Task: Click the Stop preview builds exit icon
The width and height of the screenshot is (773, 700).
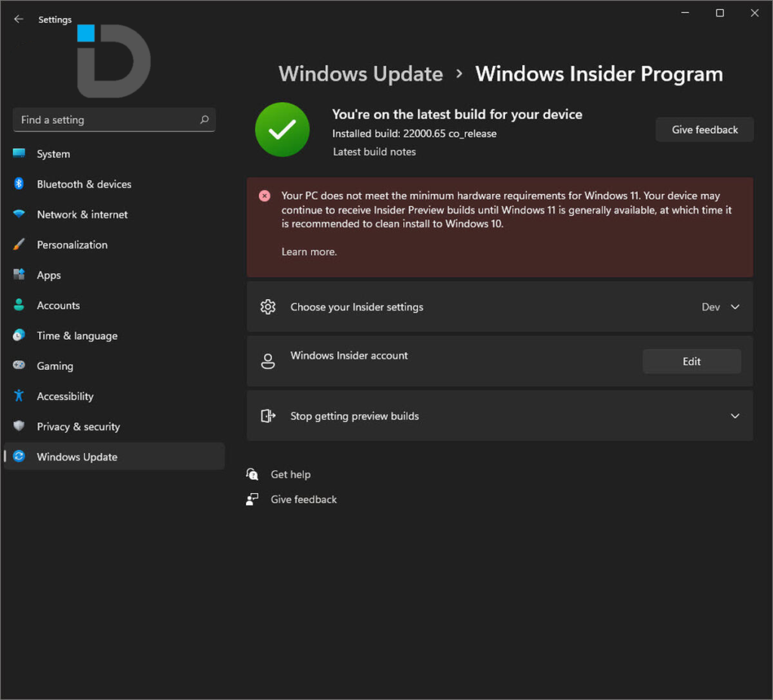Action: point(268,416)
